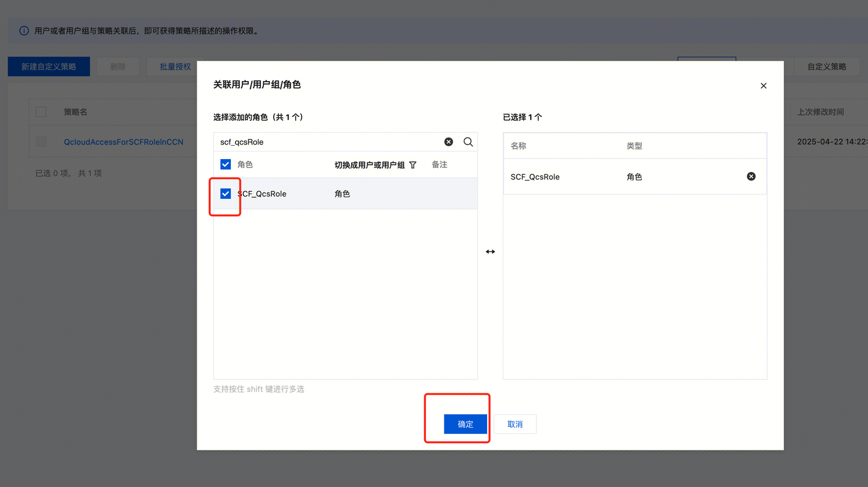Click the 备注 column header
The image size is (868, 487).
(x=439, y=164)
